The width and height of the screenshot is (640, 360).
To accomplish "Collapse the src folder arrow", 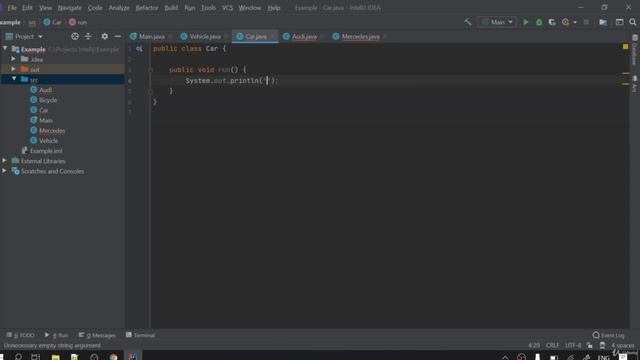I will [x=13, y=79].
